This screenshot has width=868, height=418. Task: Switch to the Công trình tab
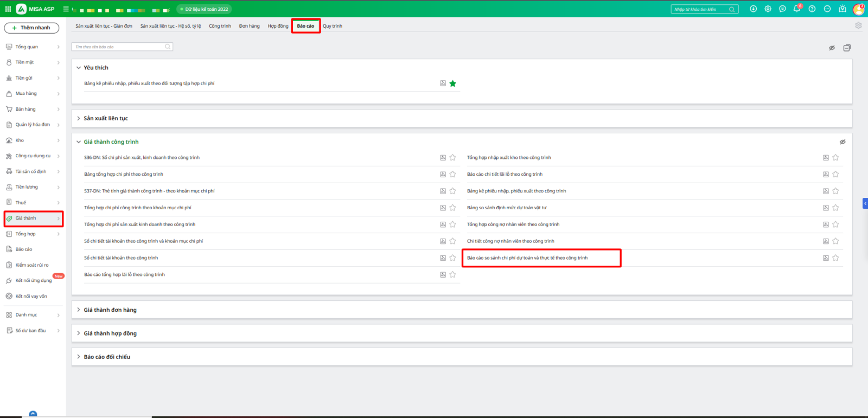(220, 26)
